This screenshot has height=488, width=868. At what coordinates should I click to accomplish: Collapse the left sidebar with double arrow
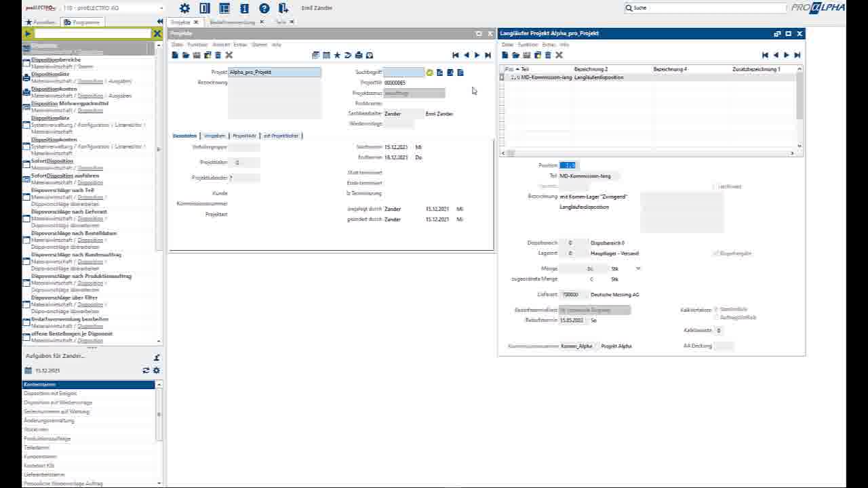[x=159, y=22]
